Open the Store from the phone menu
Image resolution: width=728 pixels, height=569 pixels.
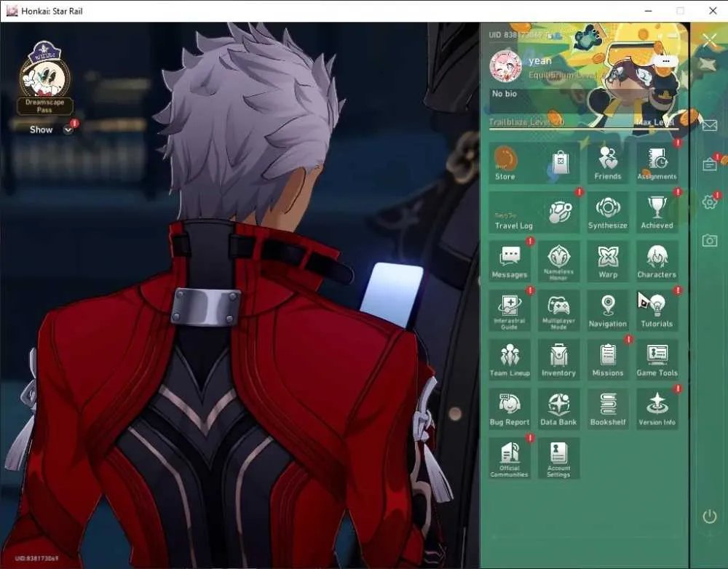coord(534,163)
